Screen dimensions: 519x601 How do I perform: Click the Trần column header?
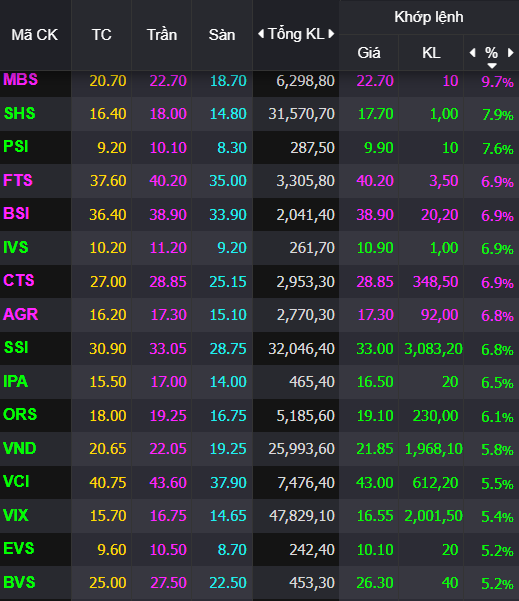162,35
